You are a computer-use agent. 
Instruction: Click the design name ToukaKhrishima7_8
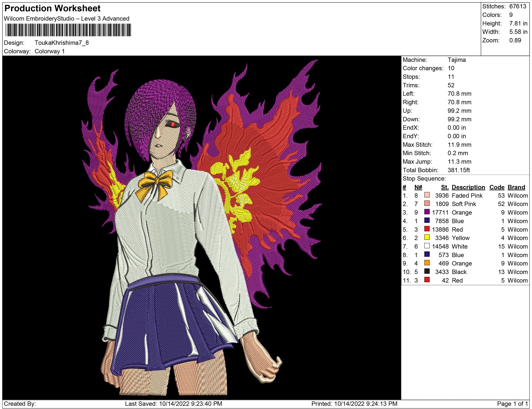tap(62, 43)
